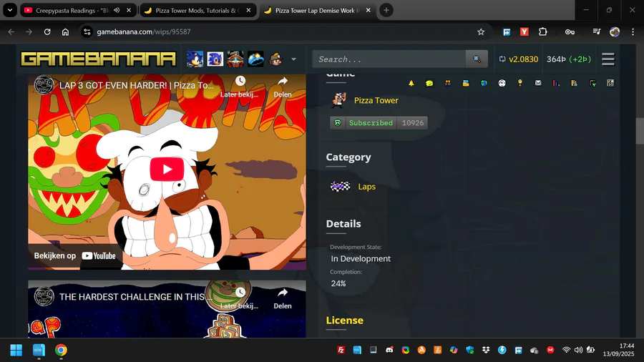The width and height of the screenshot is (644, 362).
Task: Open the bar chart stats icon
Action: (556, 83)
